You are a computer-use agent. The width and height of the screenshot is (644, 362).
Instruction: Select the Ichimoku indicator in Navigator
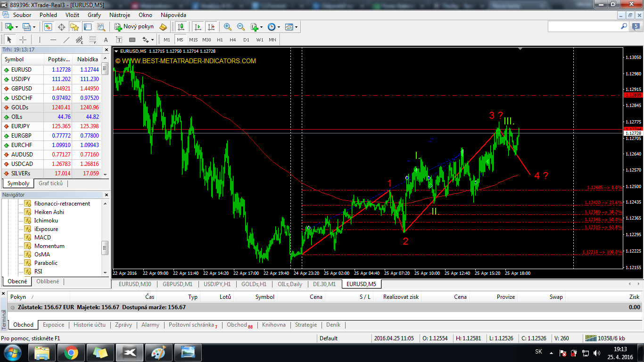click(46, 221)
